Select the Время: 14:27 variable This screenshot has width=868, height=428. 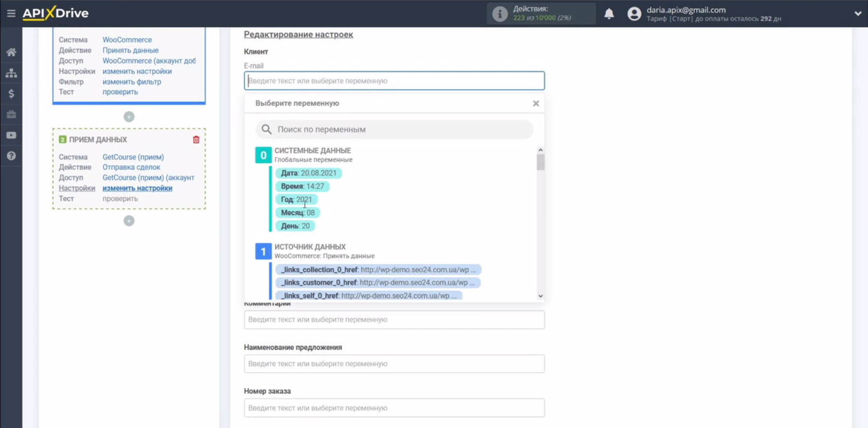[302, 186]
